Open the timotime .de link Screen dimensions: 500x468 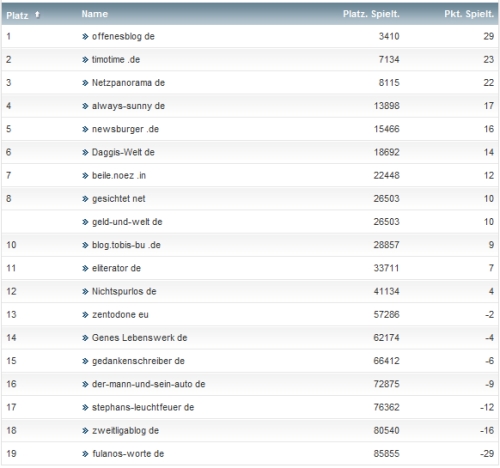(x=116, y=60)
